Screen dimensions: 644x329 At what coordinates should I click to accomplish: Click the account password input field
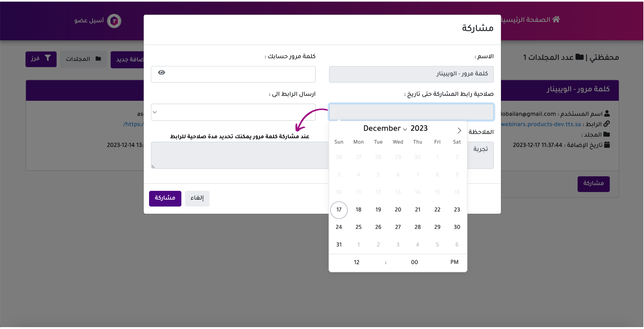pos(239,74)
